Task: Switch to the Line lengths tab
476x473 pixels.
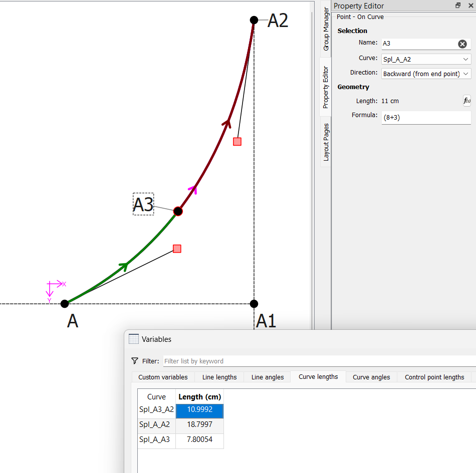Action: tap(219, 377)
